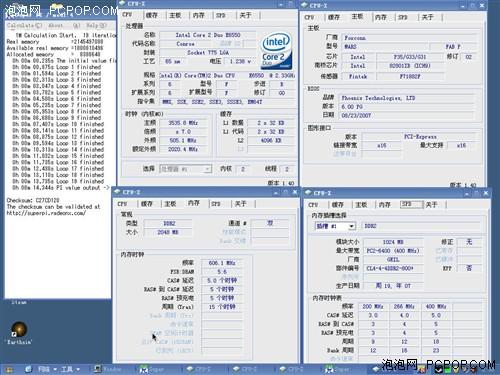
Task: Click the PC2-6400 (400 MHz) max bandwidth field
Action: point(393,251)
